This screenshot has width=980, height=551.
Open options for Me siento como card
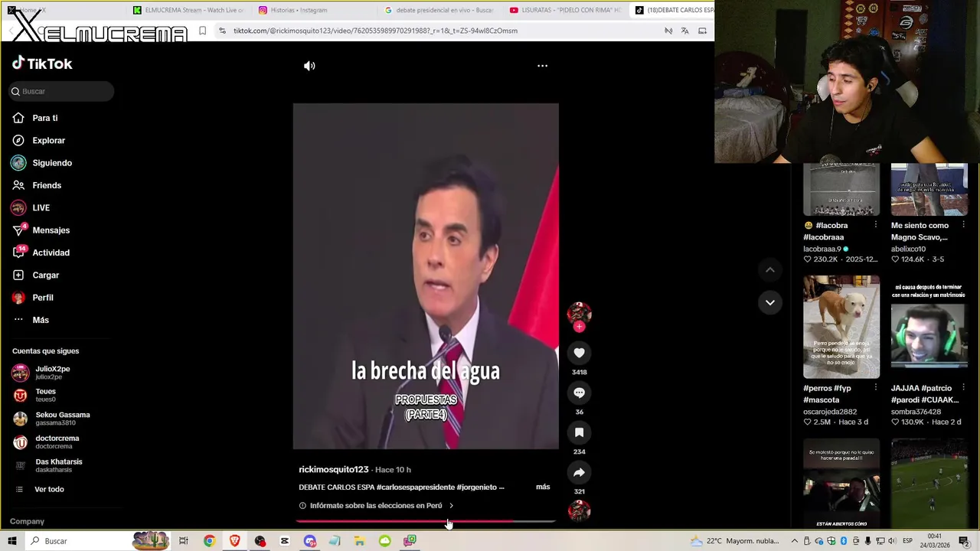tap(963, 225)
